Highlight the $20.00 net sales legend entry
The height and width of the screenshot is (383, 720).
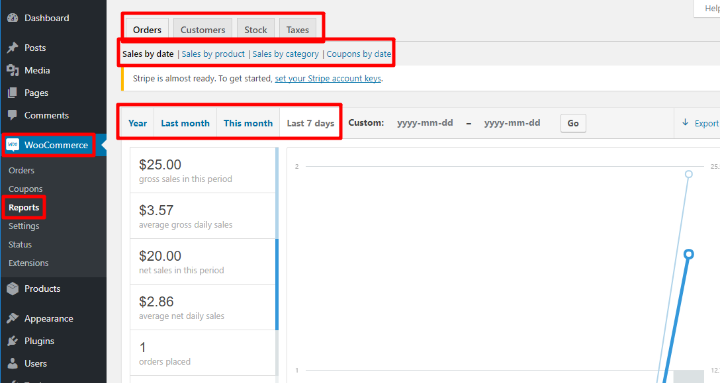click(204, 262)
